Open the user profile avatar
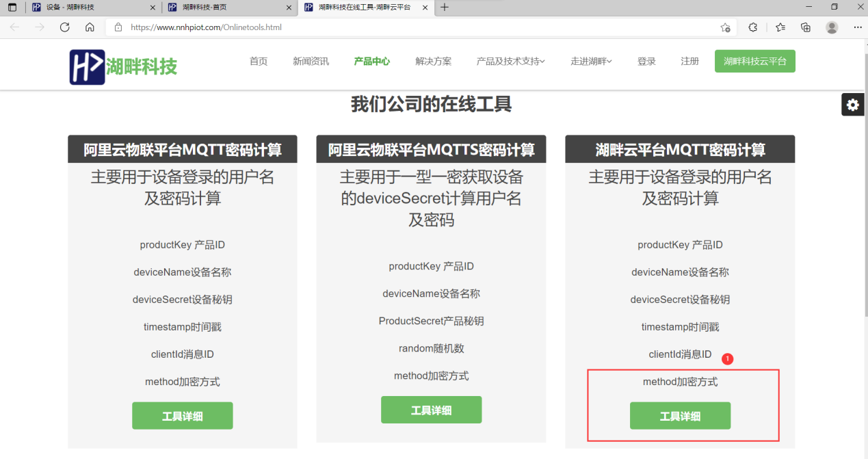 (832, 27)
